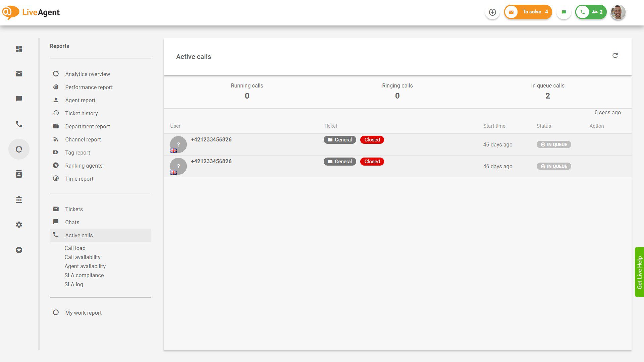
Task: Expand the General department label on first call
Action: (339, 139)
